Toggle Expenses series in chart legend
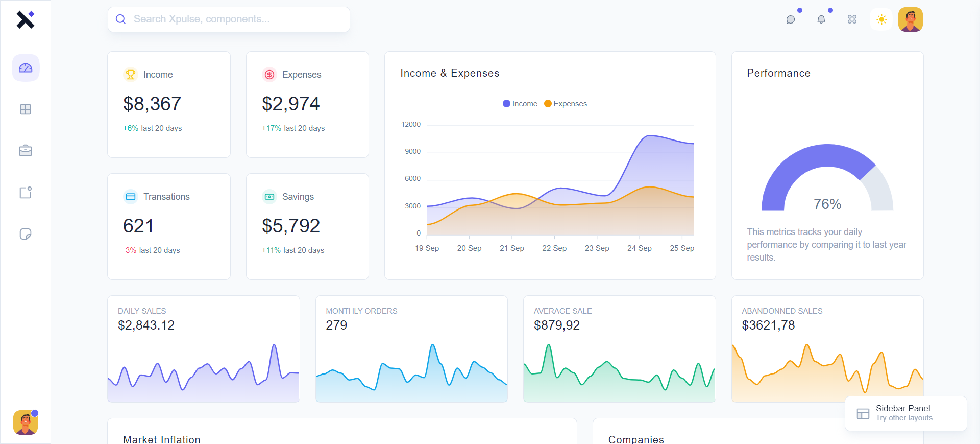 click(566, 104)
